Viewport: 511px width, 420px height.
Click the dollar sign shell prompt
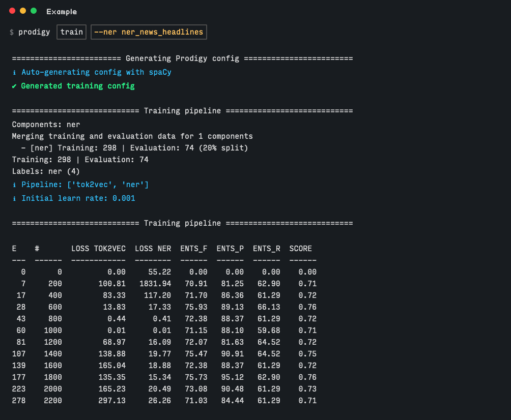(12, 32)
